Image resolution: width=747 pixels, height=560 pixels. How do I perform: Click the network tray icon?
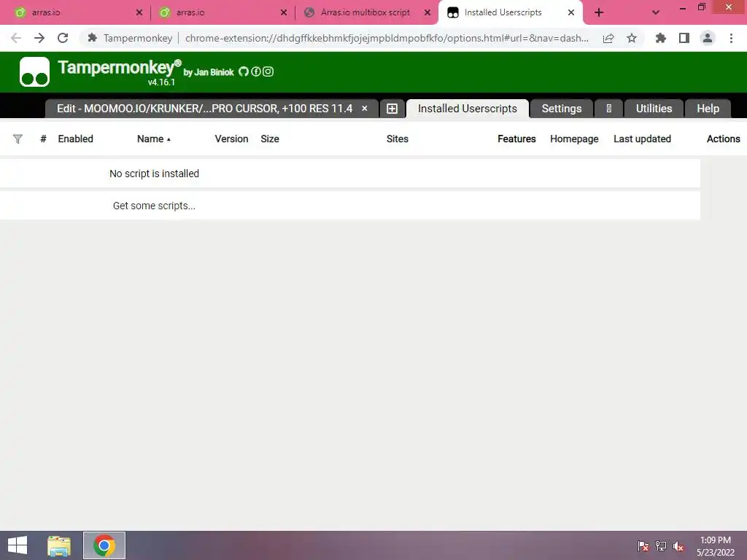coord(661,546)
